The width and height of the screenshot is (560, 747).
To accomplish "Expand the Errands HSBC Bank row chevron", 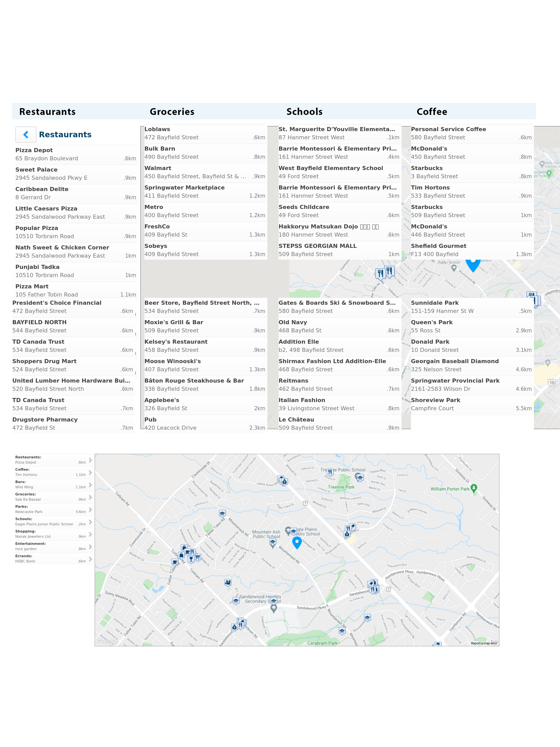I will pos(90,559).
